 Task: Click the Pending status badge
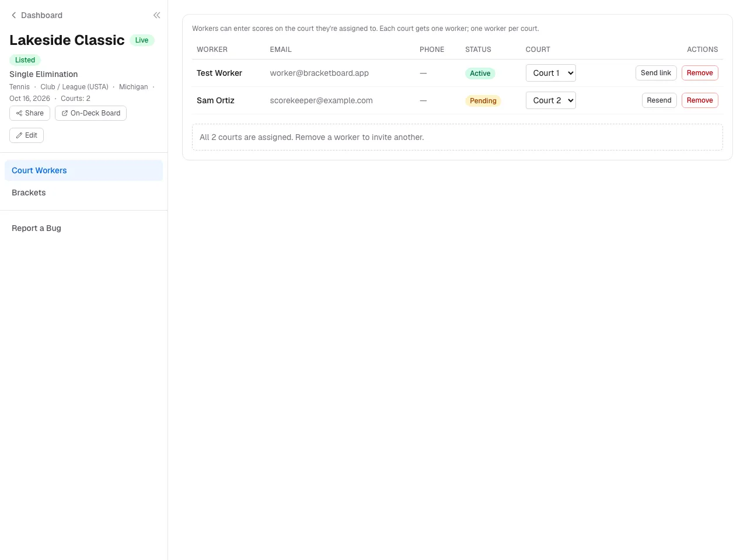coord(483,101)
